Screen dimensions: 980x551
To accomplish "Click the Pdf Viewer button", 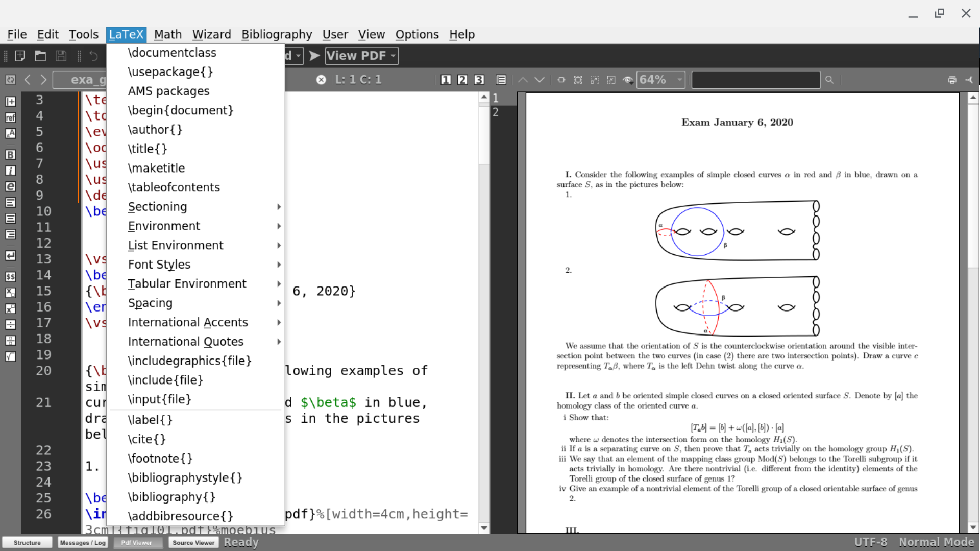I will 136,543.
